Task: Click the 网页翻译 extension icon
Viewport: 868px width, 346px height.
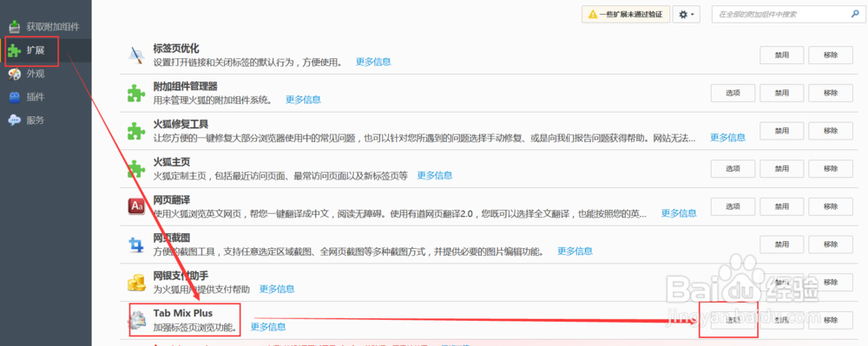Action: (136, 206)
